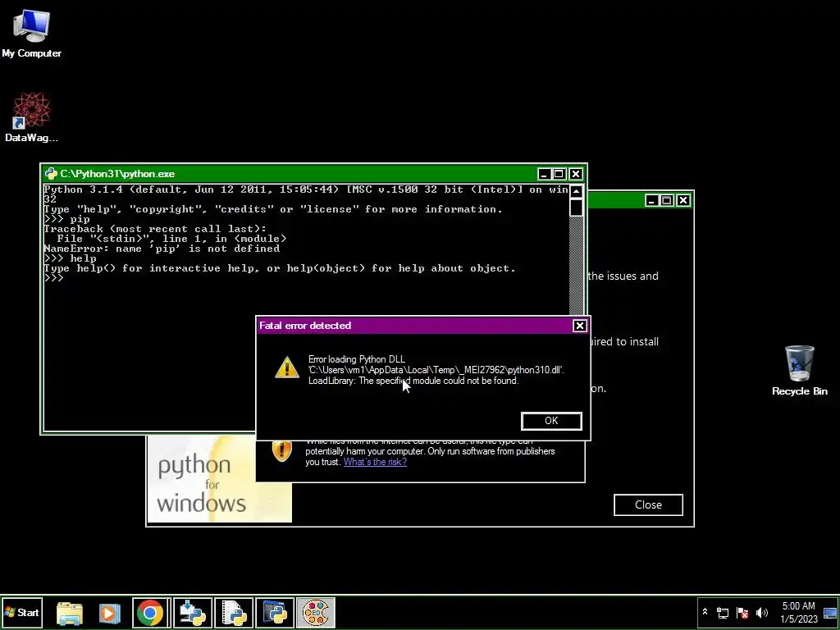
Task: Select the Python document taskbar icon
Action: coord(234,613)
